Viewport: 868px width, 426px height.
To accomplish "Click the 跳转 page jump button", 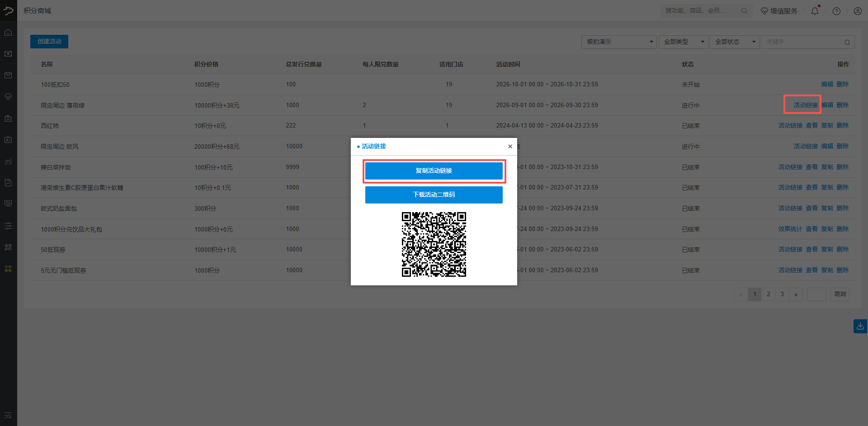I will point(840,294).
